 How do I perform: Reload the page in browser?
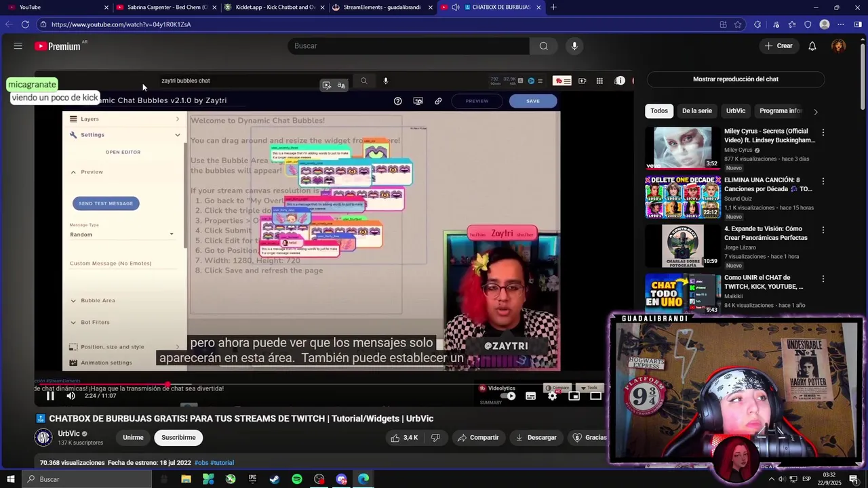point(25,24)
